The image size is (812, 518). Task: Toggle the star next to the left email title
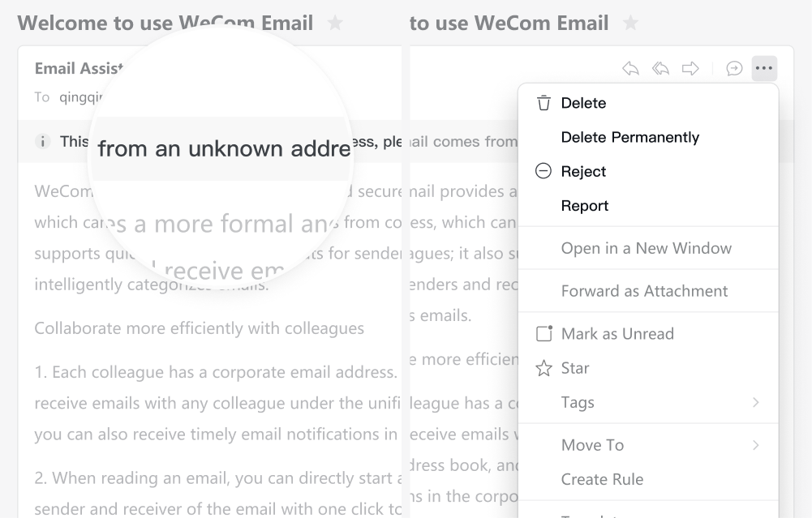[x=336, y=23]
